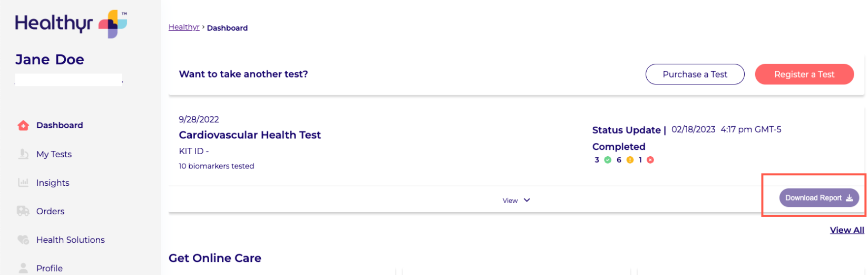Click the green normal-results check icon
Screen dimensions: 868x275
coord(608,160)
